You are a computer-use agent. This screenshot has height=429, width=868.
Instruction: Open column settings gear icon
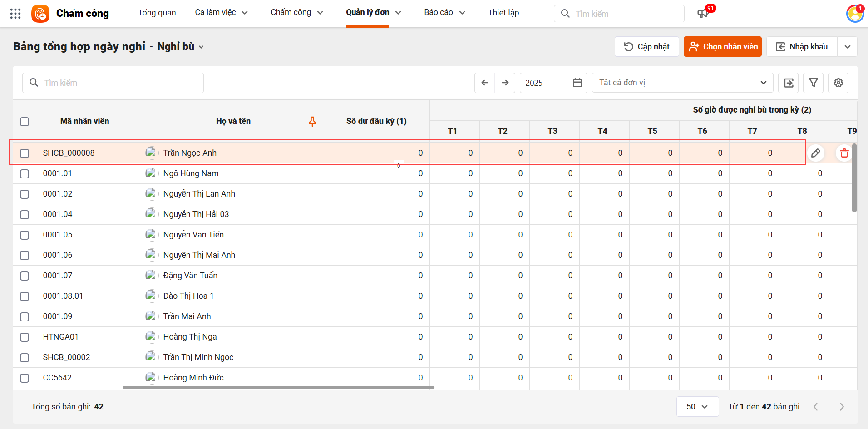(x=838, y=83)
